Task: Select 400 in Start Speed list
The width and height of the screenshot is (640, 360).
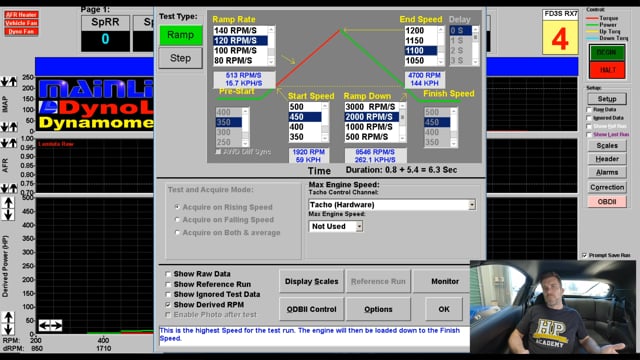Action: point(305,127)
